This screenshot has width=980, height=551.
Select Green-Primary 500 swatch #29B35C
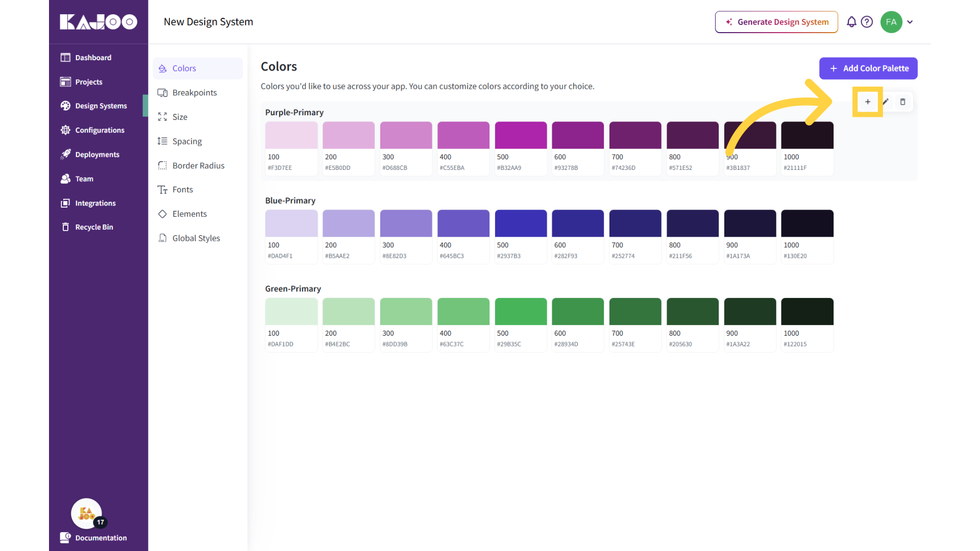[521, 325]
